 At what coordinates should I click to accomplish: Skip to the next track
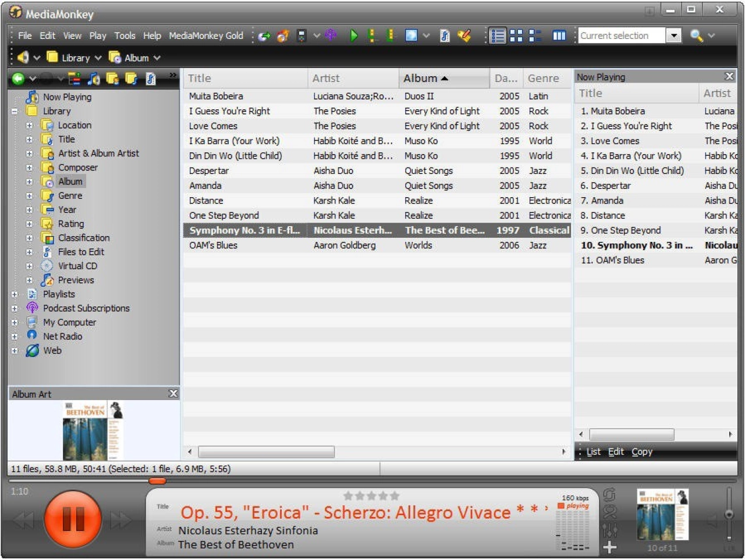[120, 520]
